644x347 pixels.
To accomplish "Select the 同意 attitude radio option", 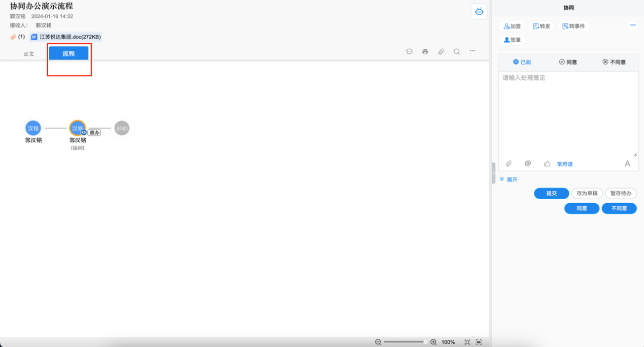I will [568, 62].
